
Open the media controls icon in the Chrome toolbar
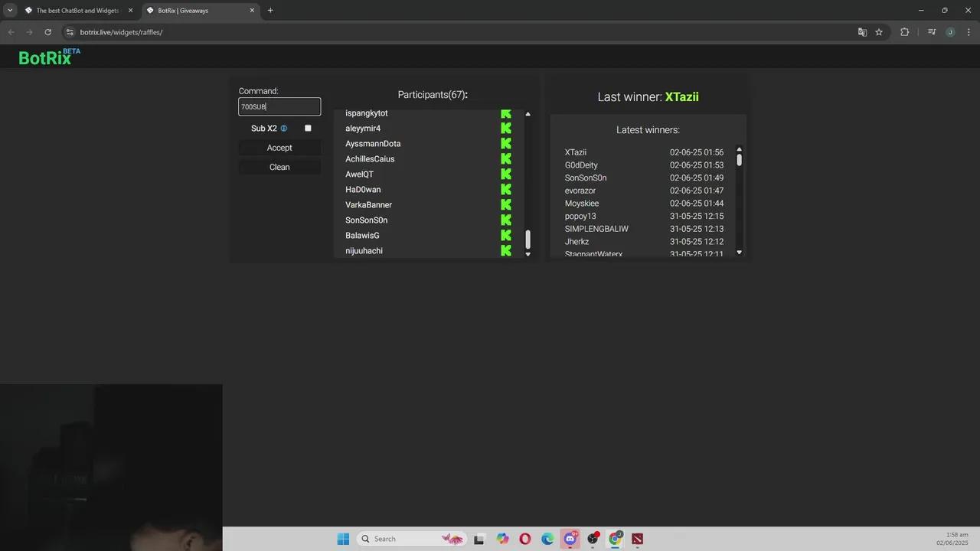pyautogui.click(x=932, y=32)
